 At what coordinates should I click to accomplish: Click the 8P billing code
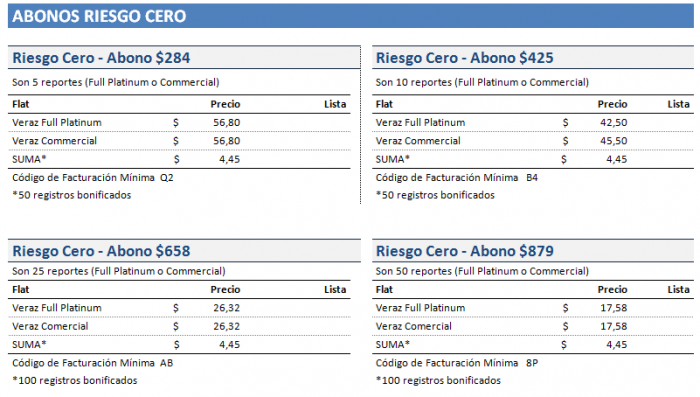[532, 363]
